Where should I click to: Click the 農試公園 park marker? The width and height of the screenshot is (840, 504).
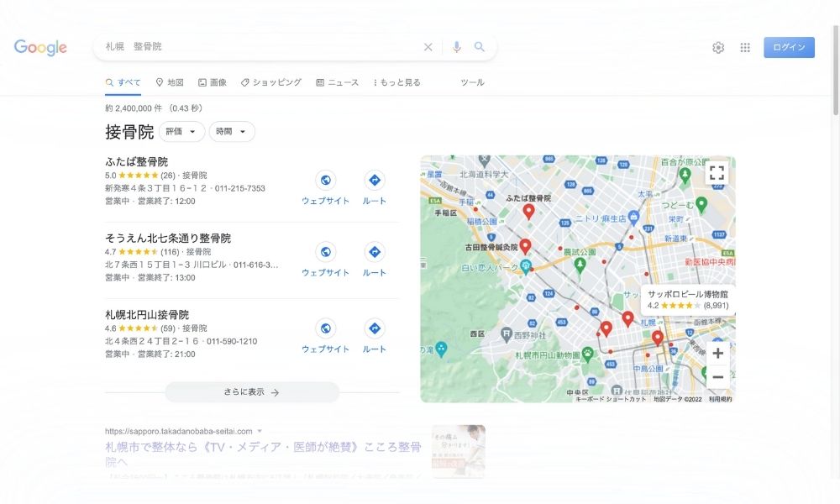coord(580,264)
